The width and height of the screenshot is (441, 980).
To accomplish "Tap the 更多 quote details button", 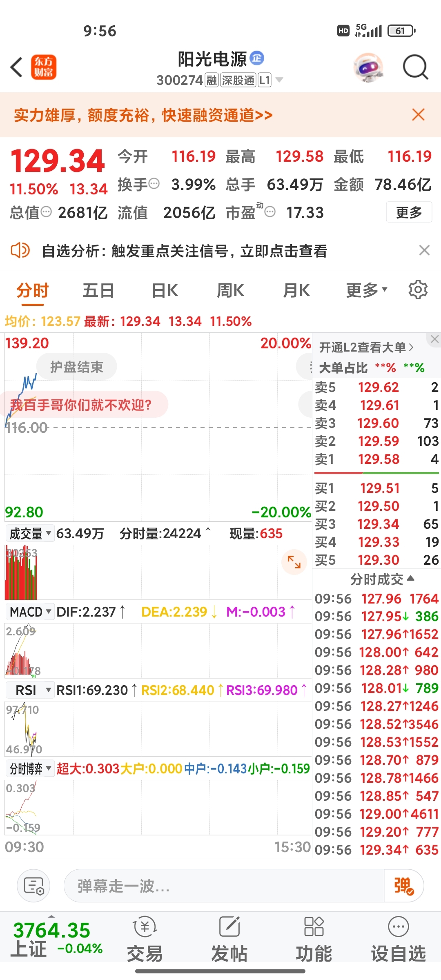I will [409, 212].
